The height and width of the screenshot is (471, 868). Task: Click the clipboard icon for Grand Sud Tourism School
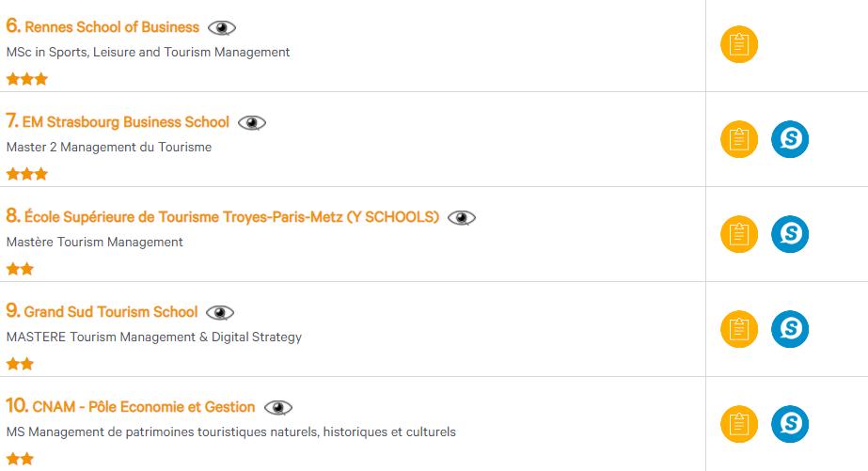pos(738,329)
